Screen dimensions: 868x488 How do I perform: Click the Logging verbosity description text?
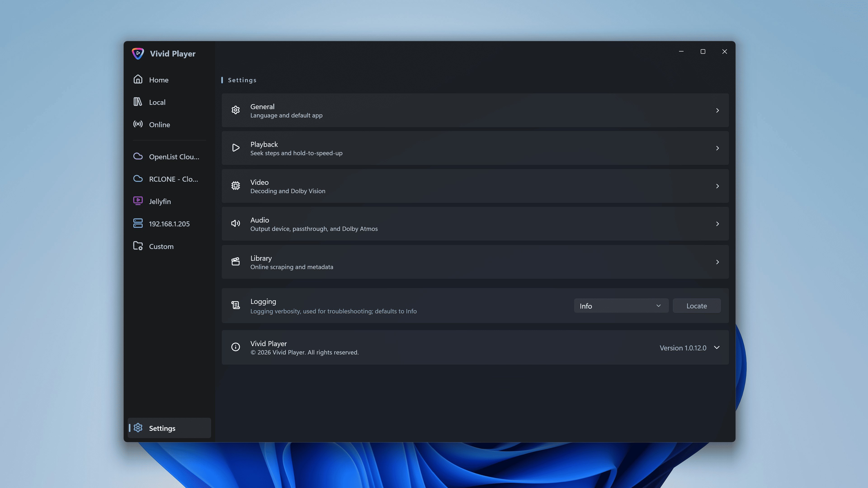point(333,311)
